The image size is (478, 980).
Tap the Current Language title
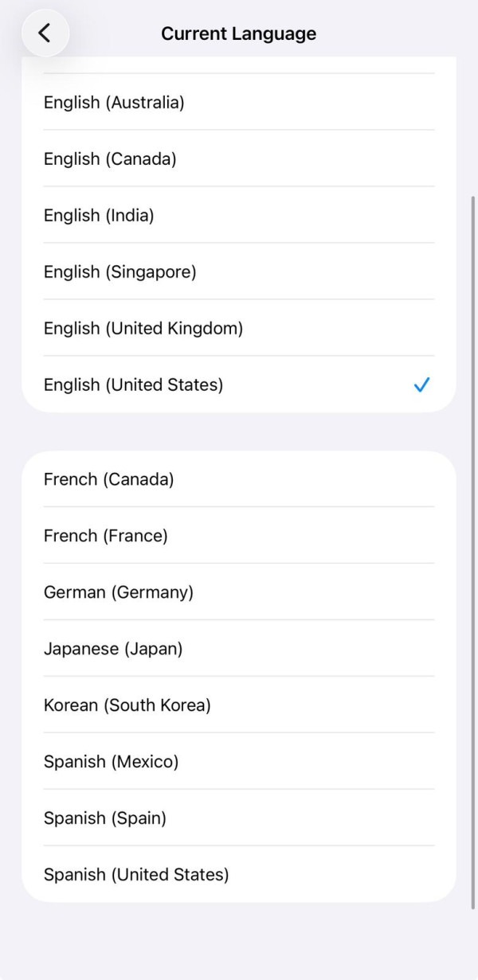[x=239, y=33]
